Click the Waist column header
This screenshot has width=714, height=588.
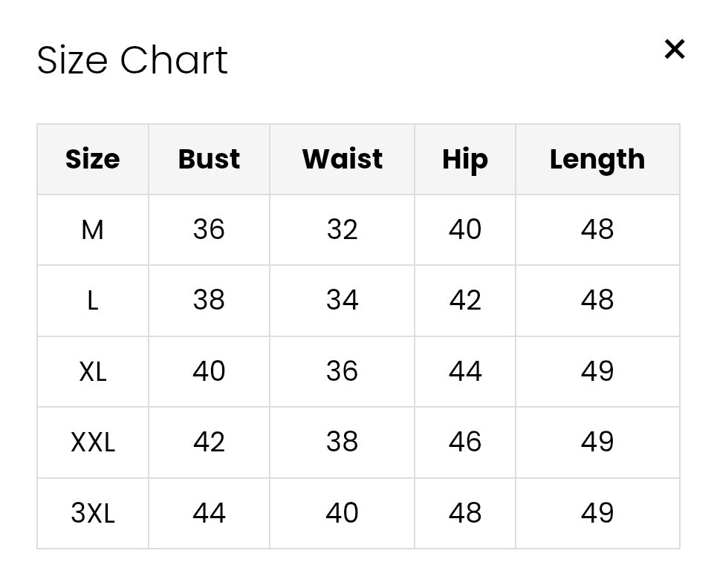coord(342,159)
